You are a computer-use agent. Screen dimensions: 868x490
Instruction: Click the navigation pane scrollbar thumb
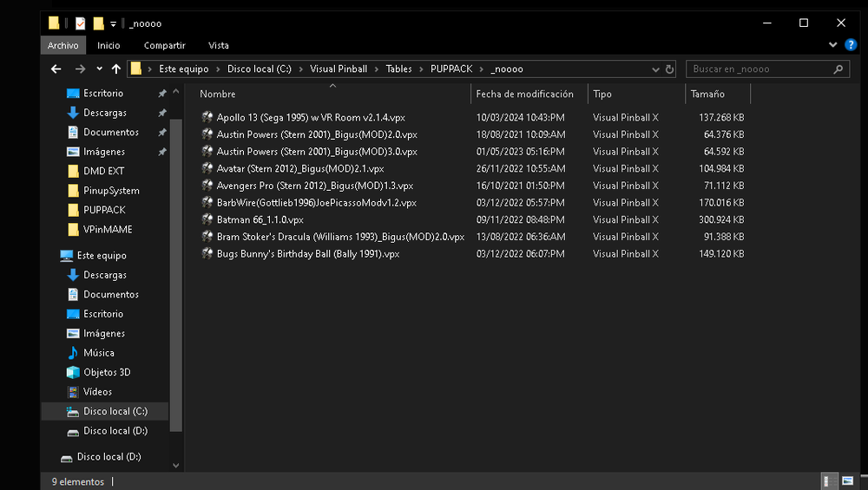point(176,275)
